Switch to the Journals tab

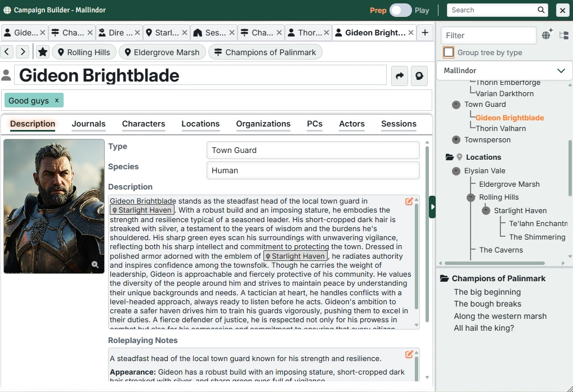coord(88,124)
